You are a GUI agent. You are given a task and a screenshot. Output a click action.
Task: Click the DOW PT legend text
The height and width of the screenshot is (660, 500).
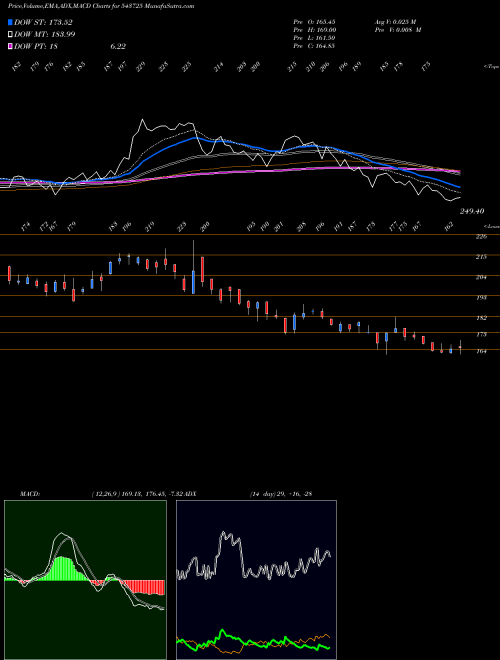click(36, 47)
